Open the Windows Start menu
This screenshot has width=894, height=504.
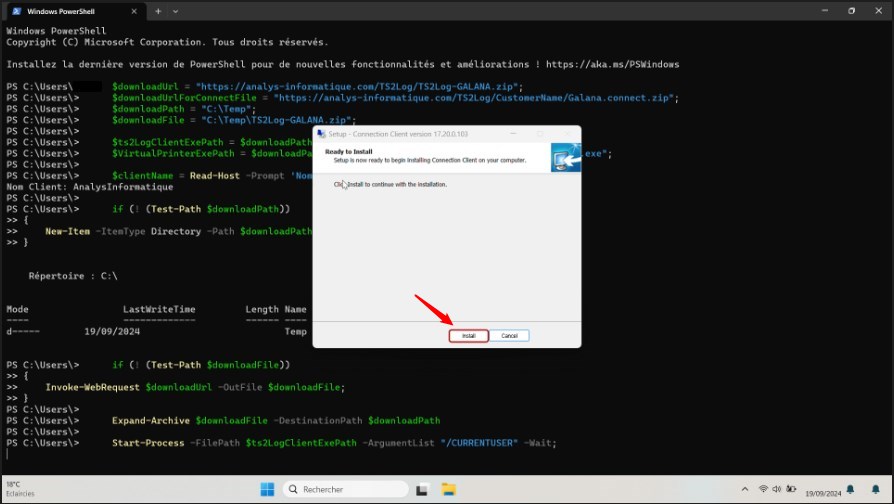268,489
